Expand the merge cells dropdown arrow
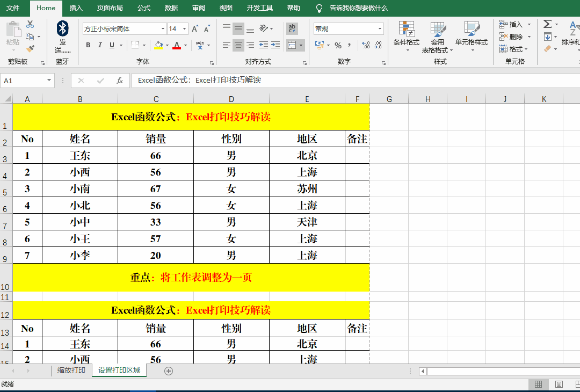 pyautogui.click(x=301, y=45)
